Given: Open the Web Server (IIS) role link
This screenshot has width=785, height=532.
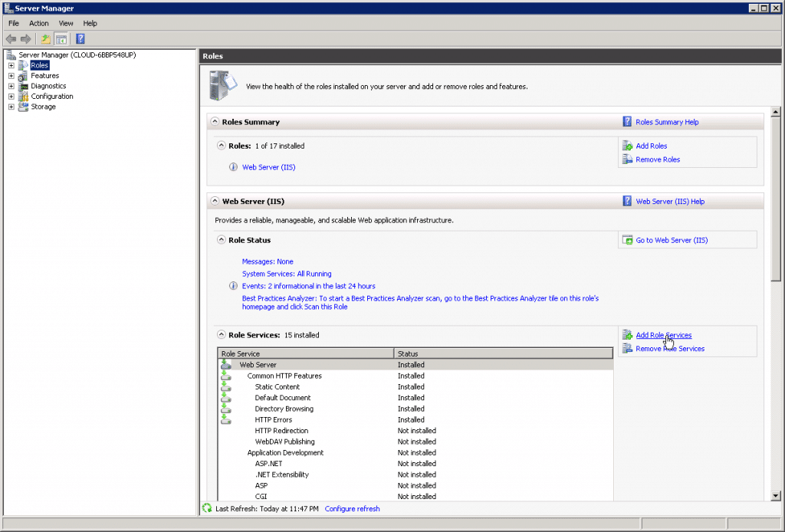Looking at the screenshot, I should pyautogui.click(x=269, y=167).
